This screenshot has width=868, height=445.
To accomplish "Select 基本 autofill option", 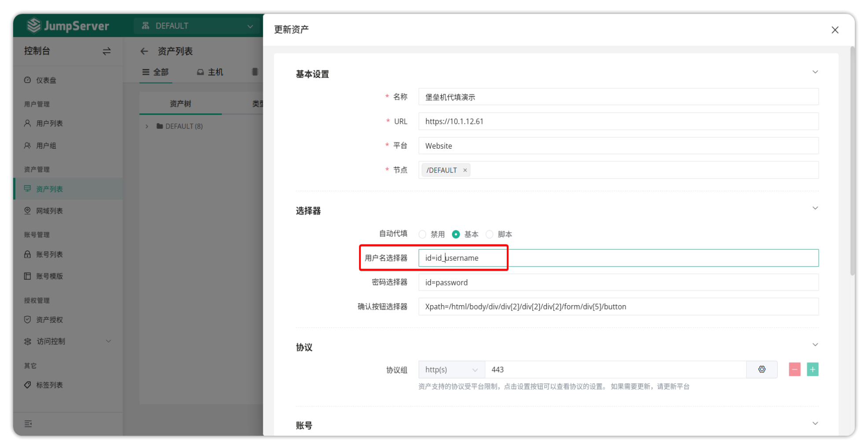I will (465, 234).
